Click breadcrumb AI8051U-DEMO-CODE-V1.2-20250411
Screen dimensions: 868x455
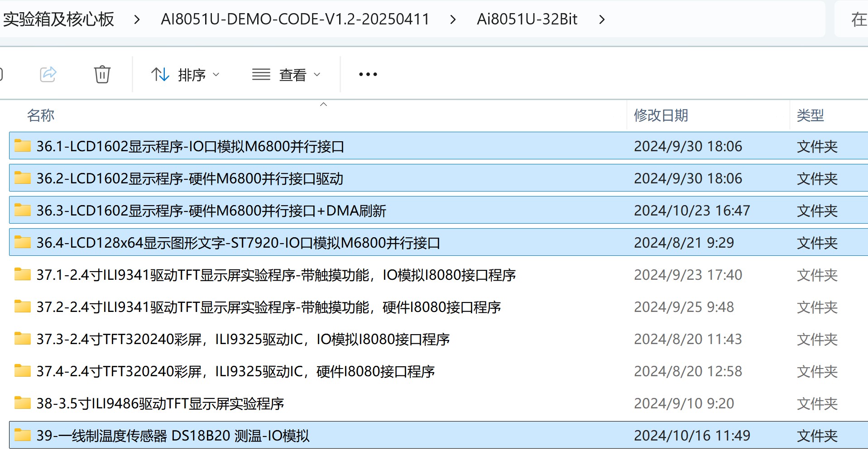coord(295,19)
